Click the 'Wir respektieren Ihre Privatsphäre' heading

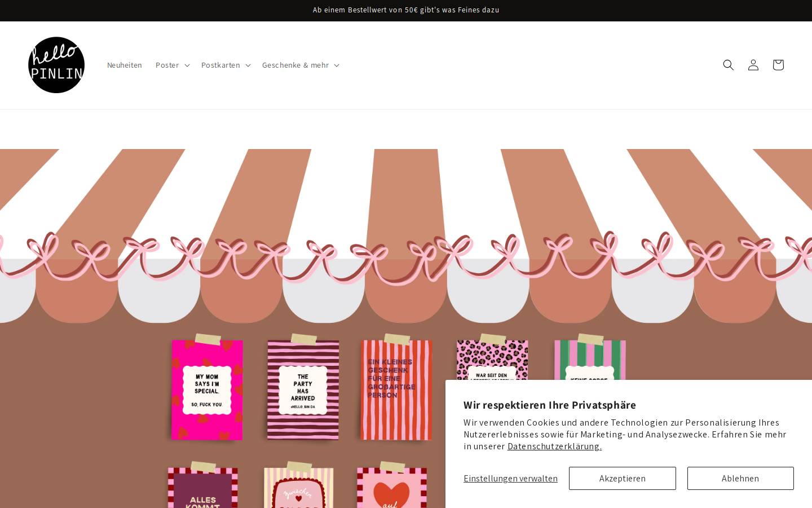click(x=550, y=405)
